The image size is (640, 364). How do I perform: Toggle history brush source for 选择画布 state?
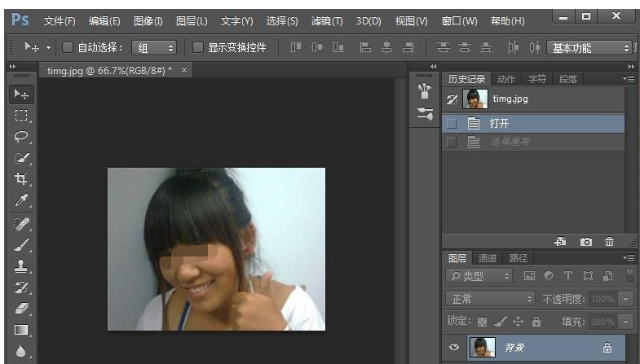click(452, 143)
